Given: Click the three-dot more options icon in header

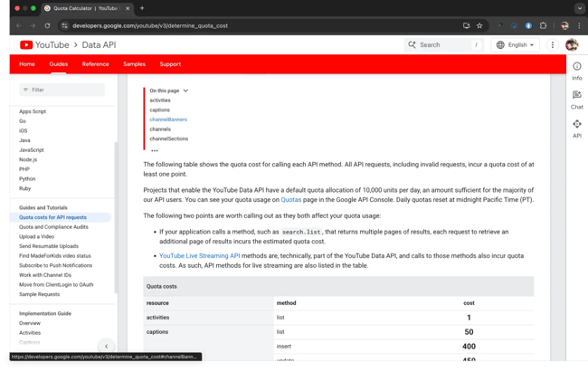Looking at the screenshot, I should (x=552, y=44).
